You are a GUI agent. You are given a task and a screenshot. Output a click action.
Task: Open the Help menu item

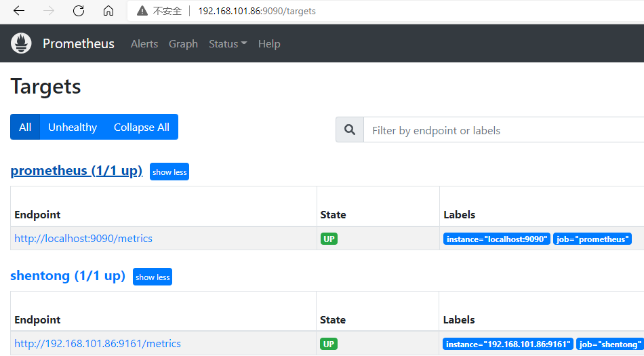pos(269,44)
